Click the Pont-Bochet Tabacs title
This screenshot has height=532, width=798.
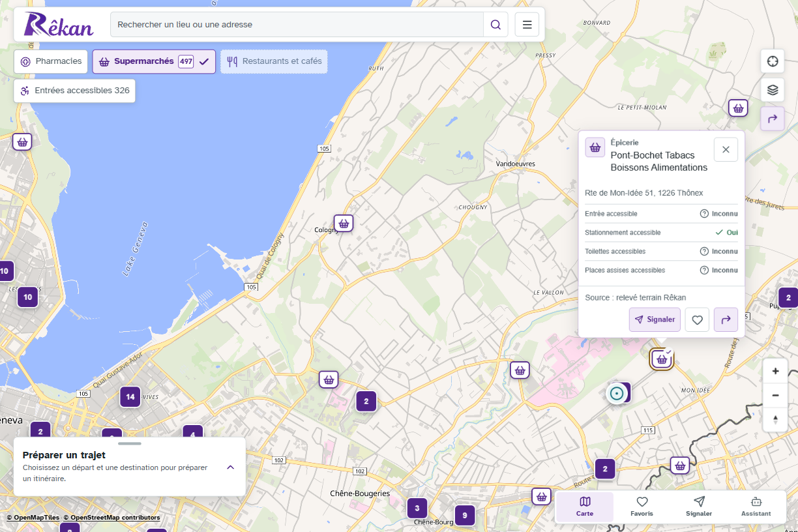click(x=659, y=161)
